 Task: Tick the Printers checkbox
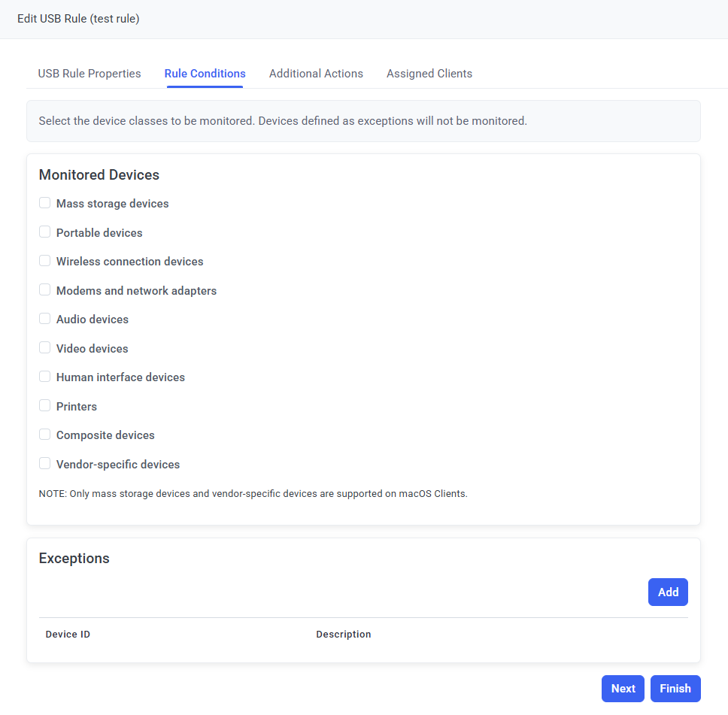tap(45, 406)
